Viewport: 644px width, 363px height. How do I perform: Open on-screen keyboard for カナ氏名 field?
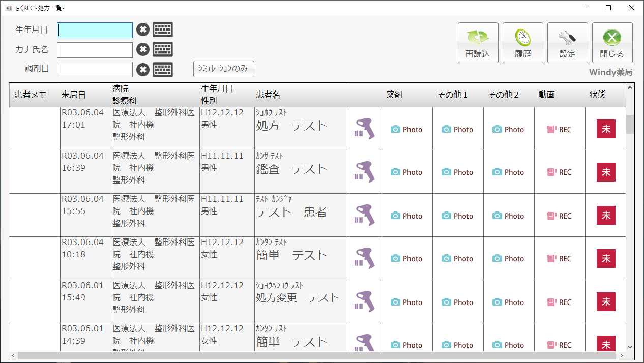163,50
